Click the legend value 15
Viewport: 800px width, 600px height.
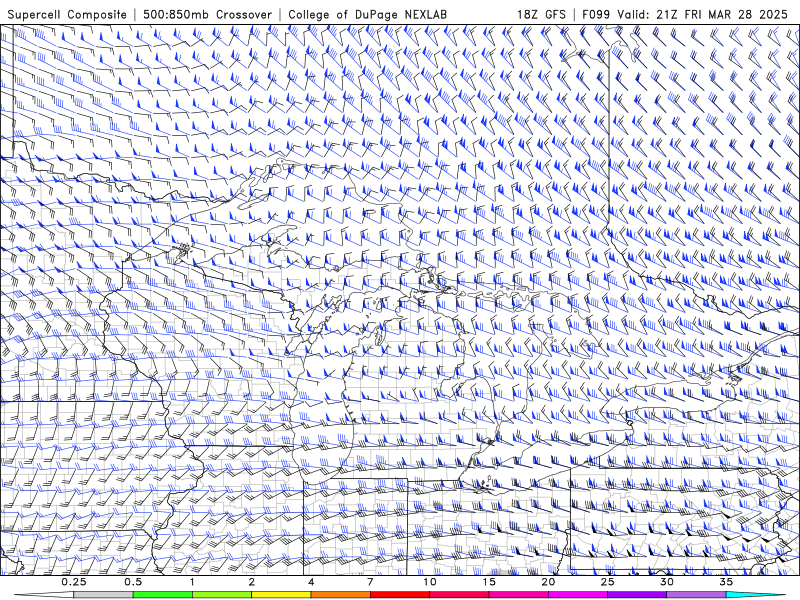pyautogui.click(x=489, y=582)
